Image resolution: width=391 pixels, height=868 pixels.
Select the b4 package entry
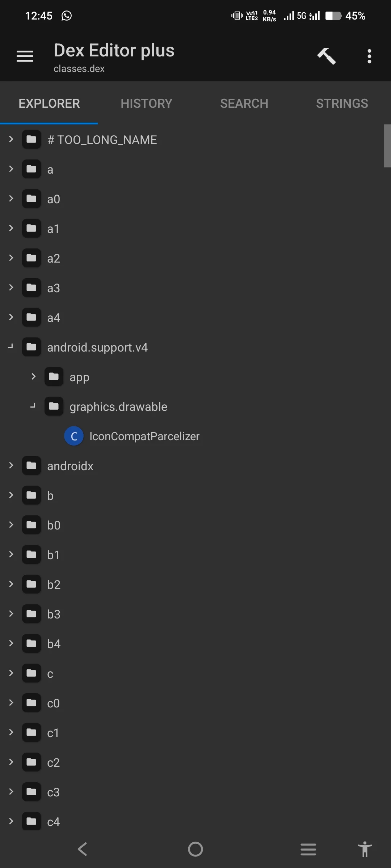tap(53, 643)
